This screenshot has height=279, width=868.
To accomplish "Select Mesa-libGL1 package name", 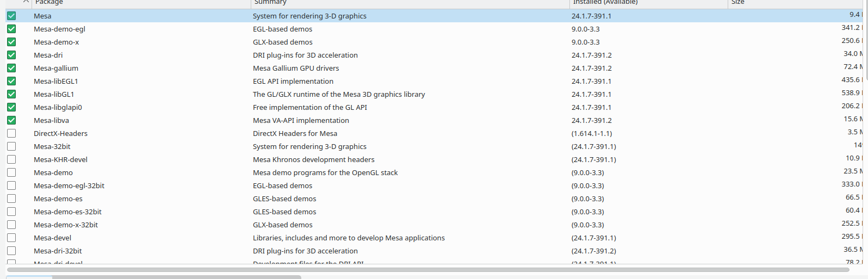I will (x=54, y=94).
